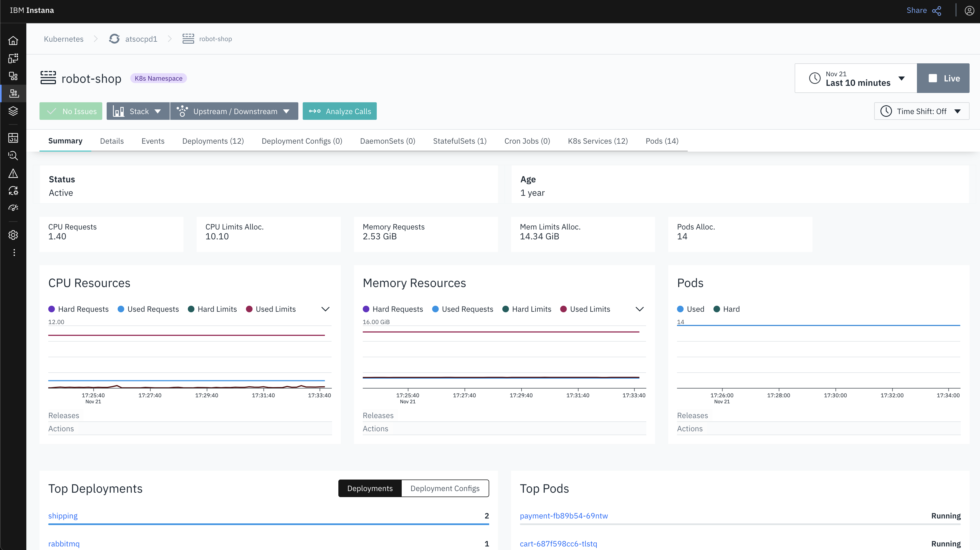Click Memory Used Requests blue color dot

point(436,309)
